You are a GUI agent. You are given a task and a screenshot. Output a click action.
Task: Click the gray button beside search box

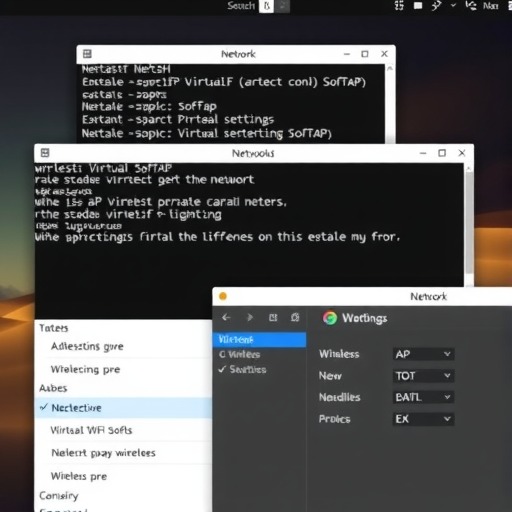click(x=282, y=6)
